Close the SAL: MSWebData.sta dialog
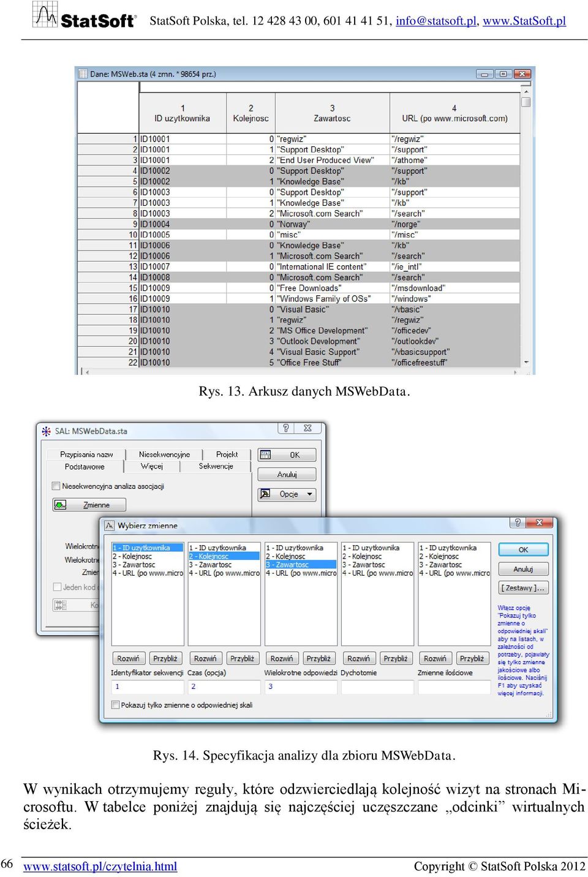This screenshot has width=588, height=877. 308,428
